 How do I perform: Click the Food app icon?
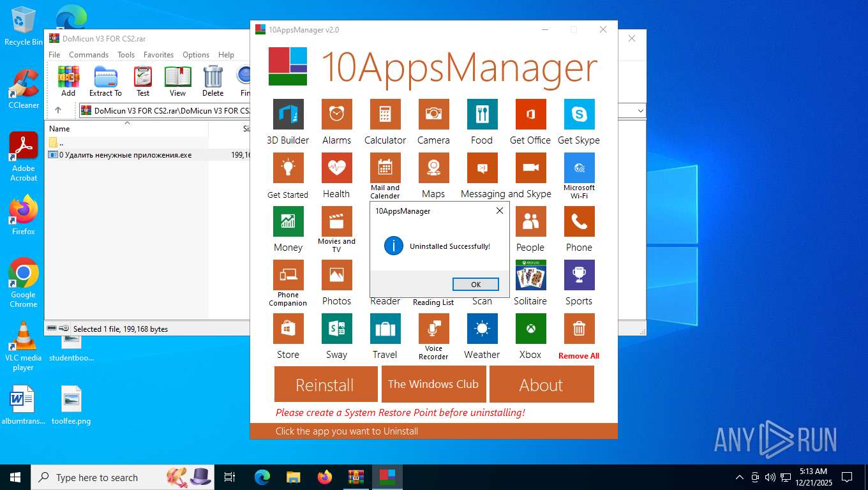[482, 114]
